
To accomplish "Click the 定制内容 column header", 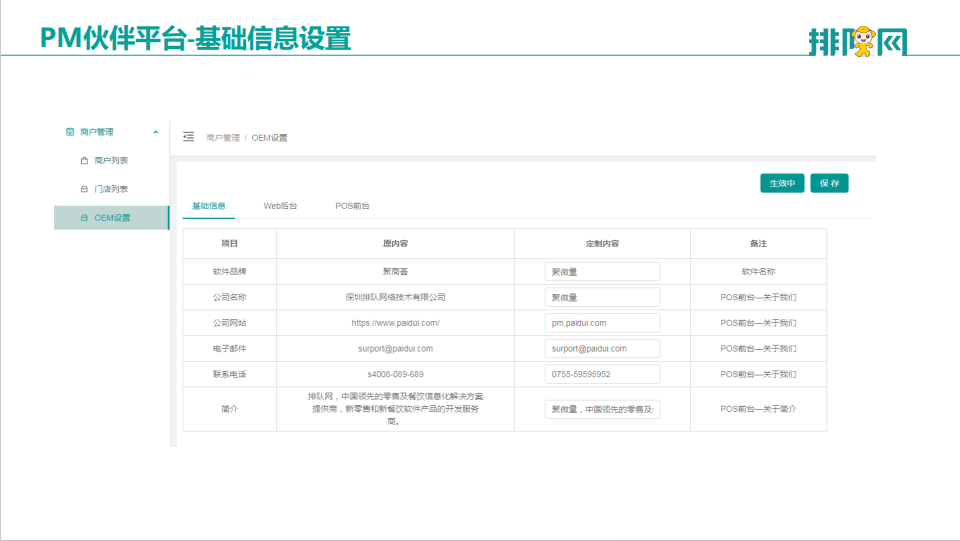I will (x=602, y=244).
